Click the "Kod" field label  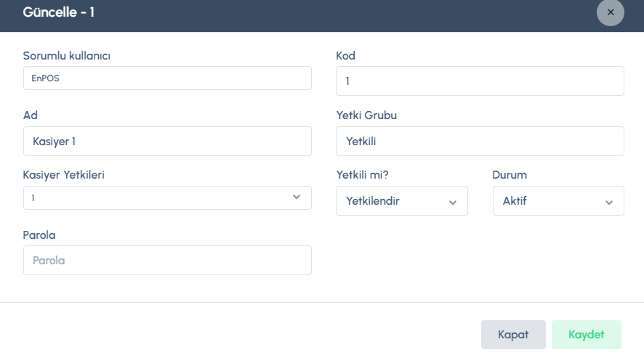click(x=345, y=56)
